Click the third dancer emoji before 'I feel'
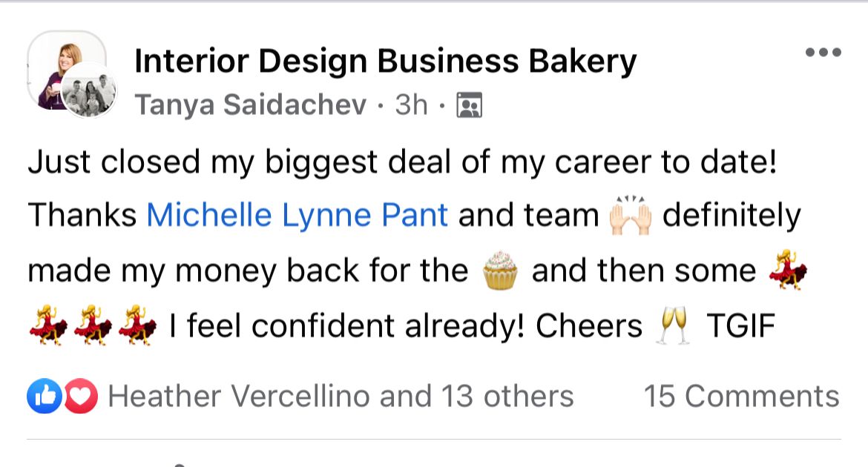This screenshot has height=467, width=868. 139,327
